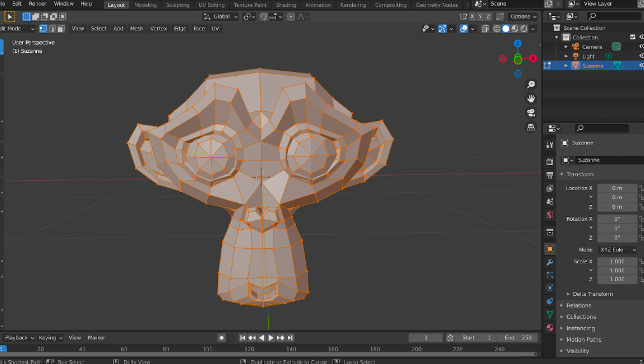
Task: Open the Object Constraints tab
Action: coord(550,301)
